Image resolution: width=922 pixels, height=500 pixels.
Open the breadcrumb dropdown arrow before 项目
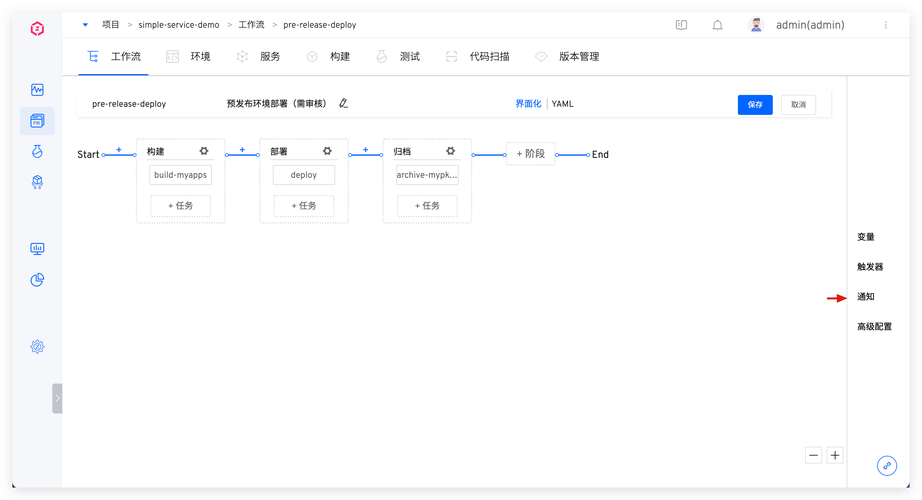click(x=86, y=25)
